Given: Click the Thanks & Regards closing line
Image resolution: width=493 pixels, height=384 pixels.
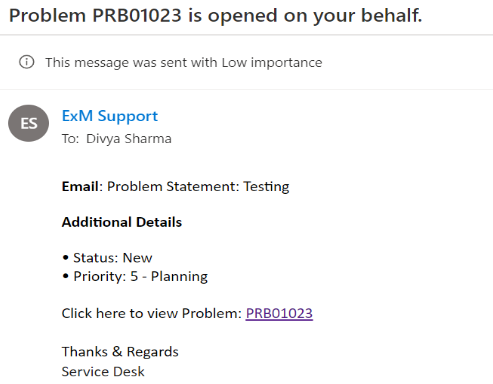Looking at the screenshot, I should pyautogui.click(x=120, y=352).
